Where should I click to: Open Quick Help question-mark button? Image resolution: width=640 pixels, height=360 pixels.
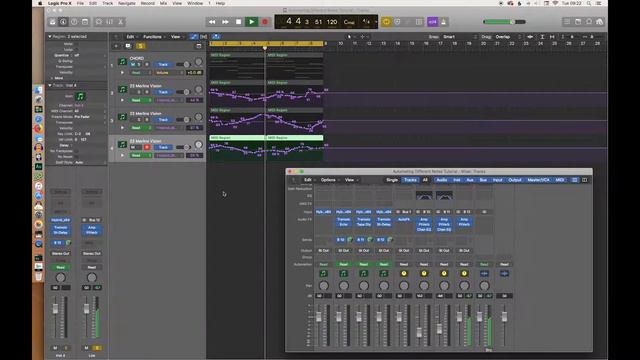click(74, 22)
